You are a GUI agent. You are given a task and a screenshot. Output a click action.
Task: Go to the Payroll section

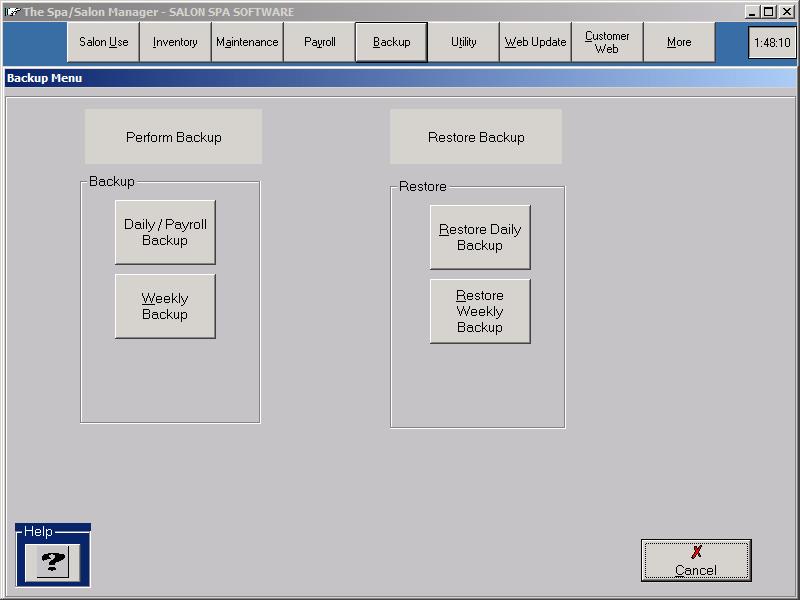[319, 43]
